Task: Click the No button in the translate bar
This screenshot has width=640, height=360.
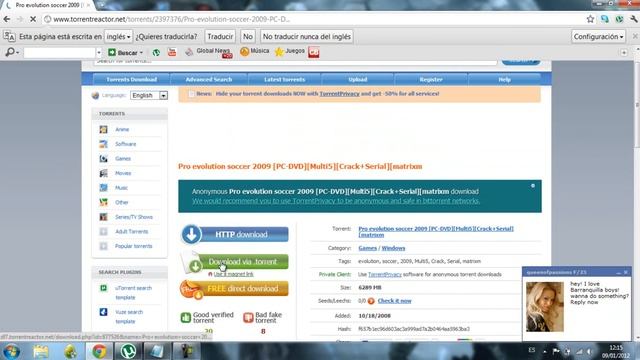Action: pyautogui.click(x=248, y=36)
